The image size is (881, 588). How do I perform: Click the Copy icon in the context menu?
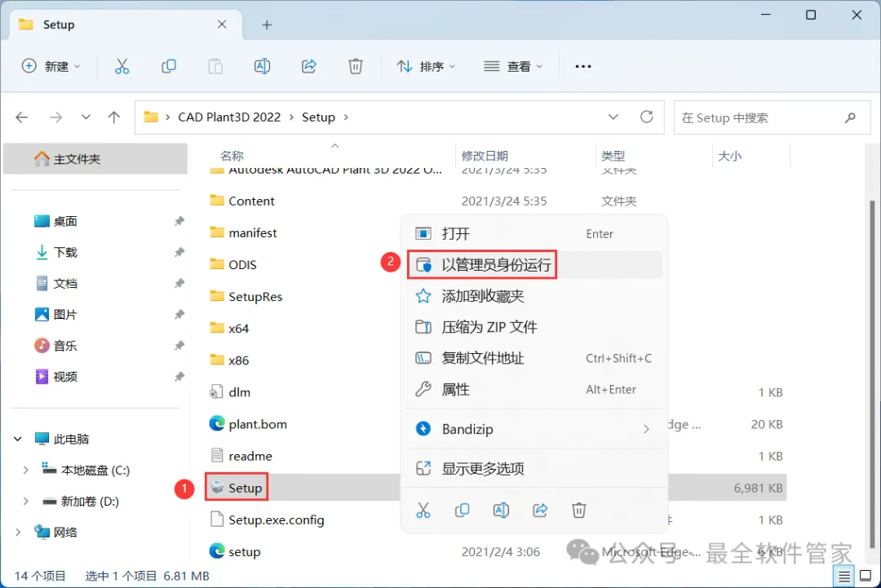pos(462,511)
